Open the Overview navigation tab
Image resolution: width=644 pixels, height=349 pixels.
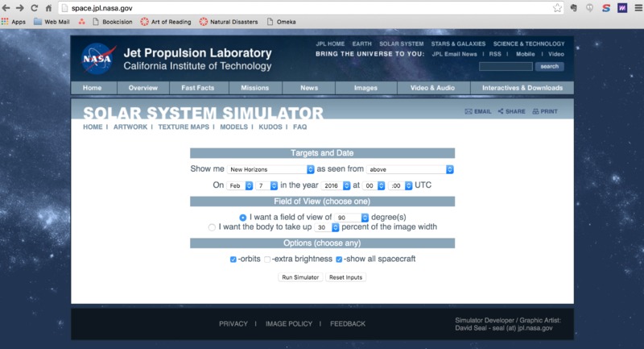click(x=143, y=88)
